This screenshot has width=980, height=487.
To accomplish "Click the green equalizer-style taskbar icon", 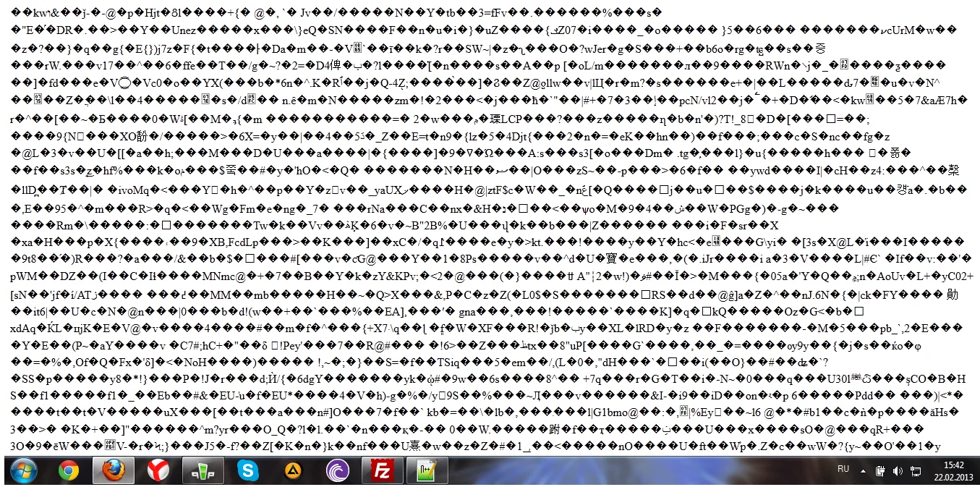I will tap(203, 472).
